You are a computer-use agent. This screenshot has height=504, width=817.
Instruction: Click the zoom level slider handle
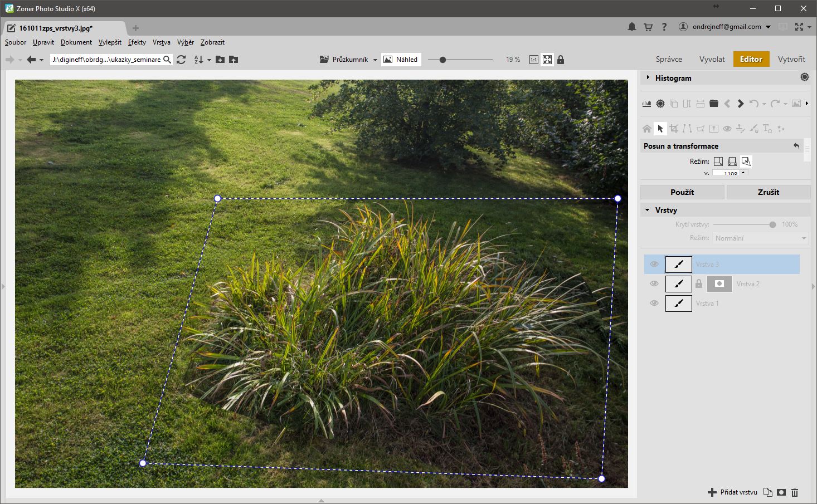(x=442, y=60)
